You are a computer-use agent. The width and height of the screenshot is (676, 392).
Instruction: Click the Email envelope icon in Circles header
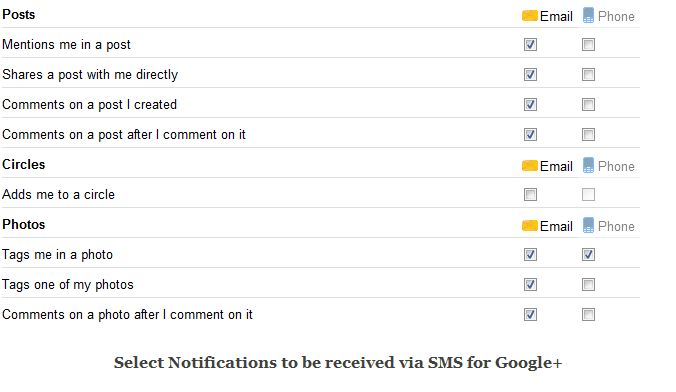click(529, 166)
